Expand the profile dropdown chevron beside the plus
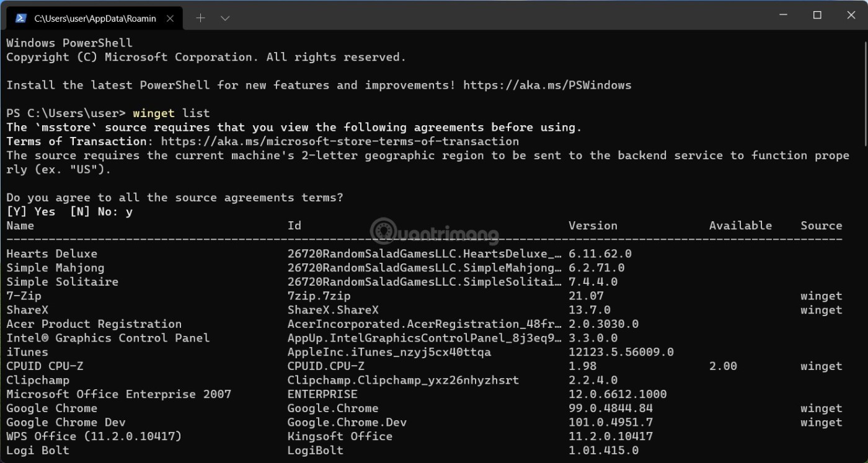 (x=225, y=18)
